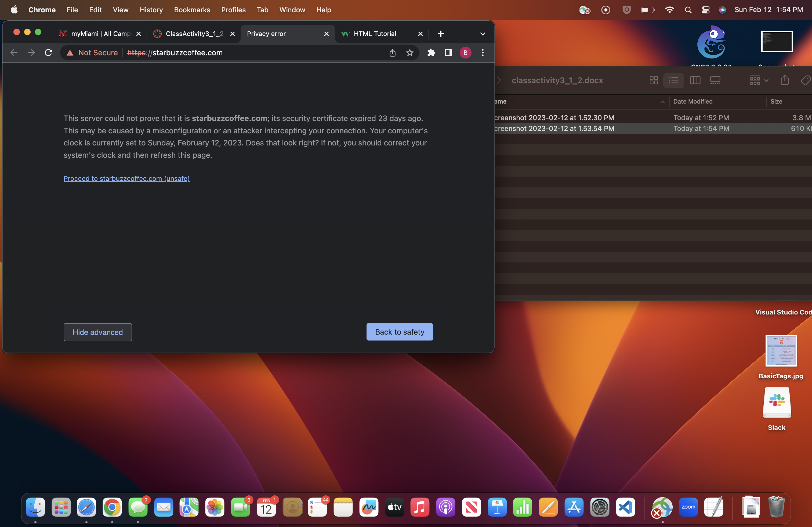The image size is (812, 527).
Task: Click the date and time in menu bar
Action: coord(769,10)
